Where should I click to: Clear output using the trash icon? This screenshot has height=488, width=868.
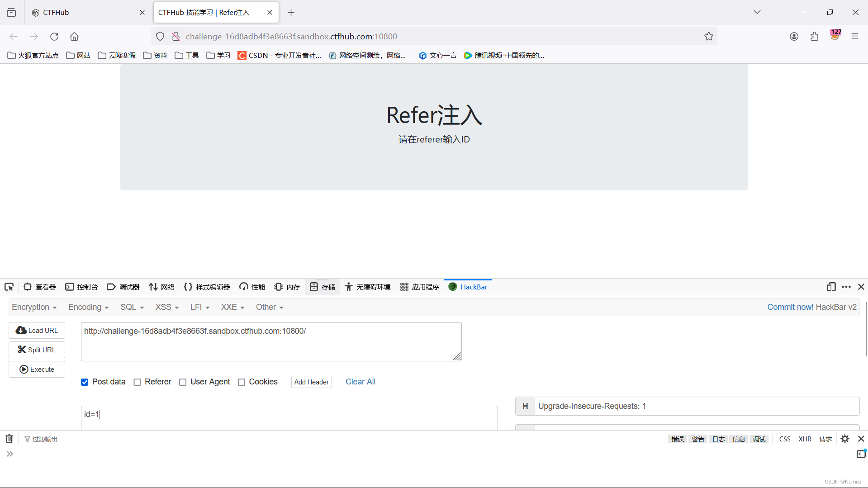coord(9,438)
